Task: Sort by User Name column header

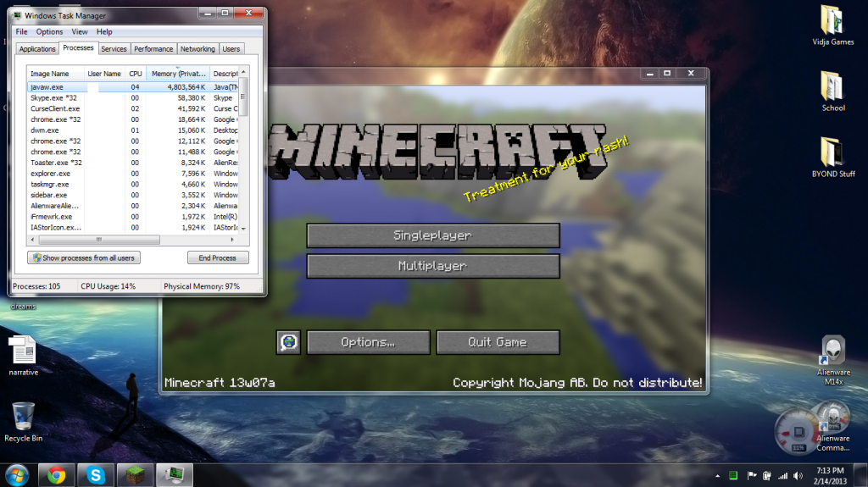Action: pyautogui.click(x=104, y=74)
